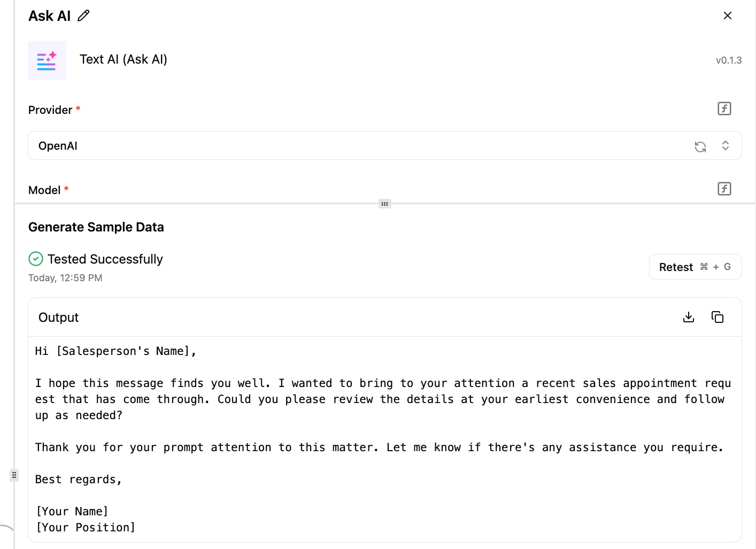This screenshot has width=756, height=549.
Task: Click the green Tested Successfully check icon
Action: pos(36,259)
